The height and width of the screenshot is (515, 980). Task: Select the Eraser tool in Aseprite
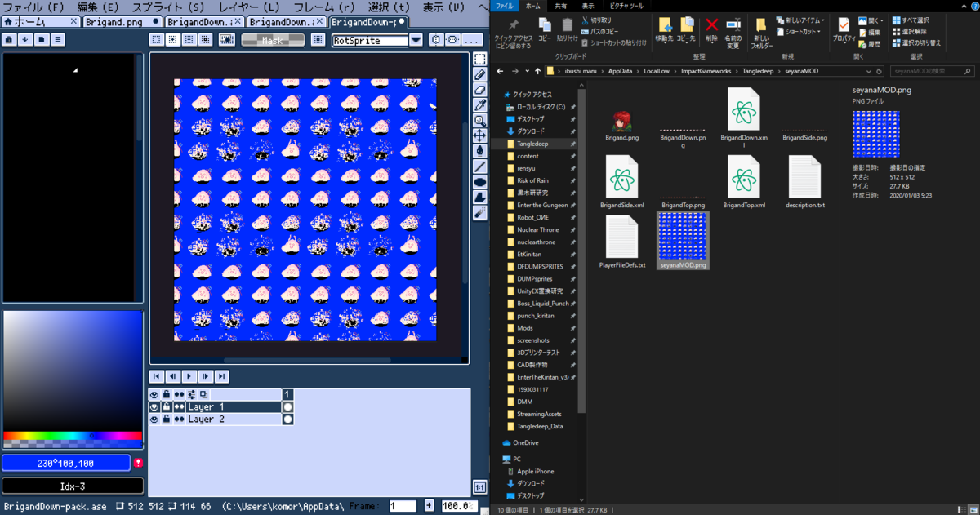[x=480, y=90]
